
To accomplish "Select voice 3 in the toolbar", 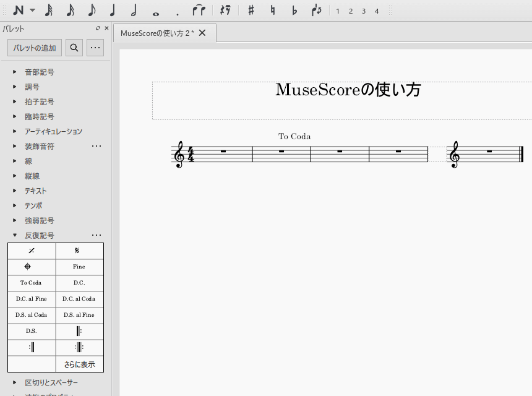I will [363, 11].
